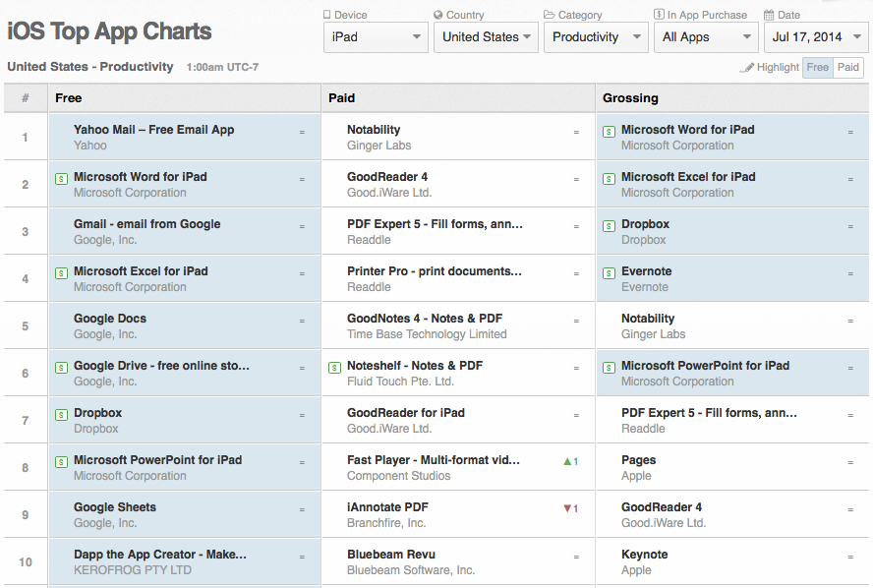Click in-app purchase icon beside Microsoft Excel in Free
The width and height of the screenshot is (873, 588).
61,273
